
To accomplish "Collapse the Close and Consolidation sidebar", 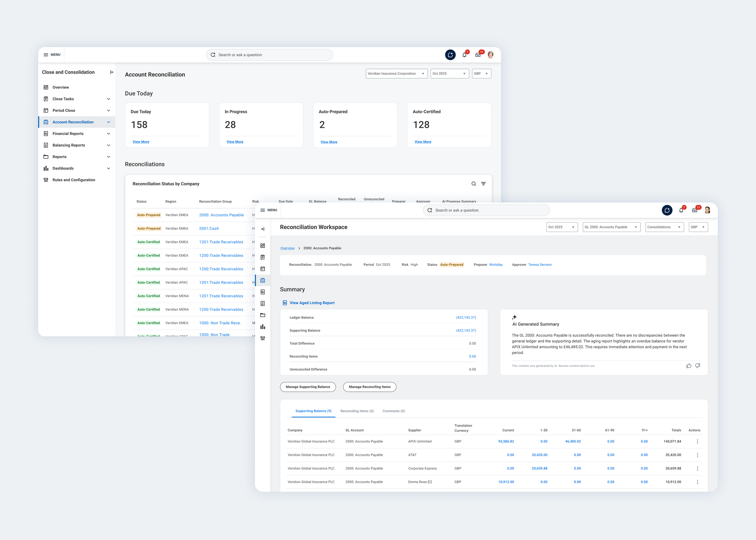I will 112,72.
